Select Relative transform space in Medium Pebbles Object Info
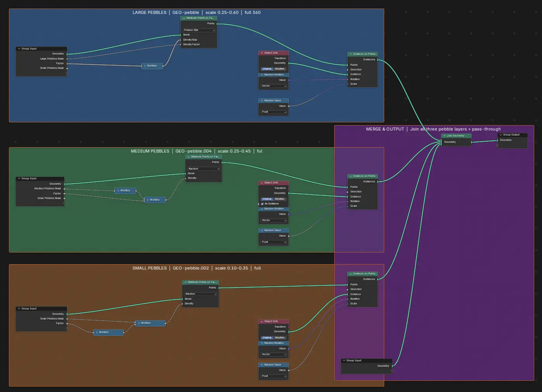Image resolution: width=542 pixels, height=392 pixels. coord(280,199)
